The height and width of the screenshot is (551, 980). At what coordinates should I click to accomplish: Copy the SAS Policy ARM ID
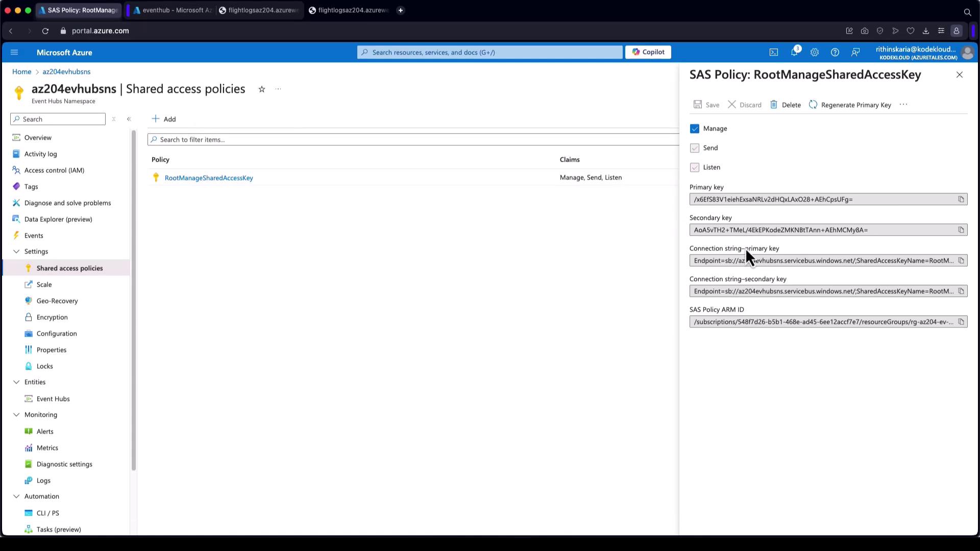(961, 322)
